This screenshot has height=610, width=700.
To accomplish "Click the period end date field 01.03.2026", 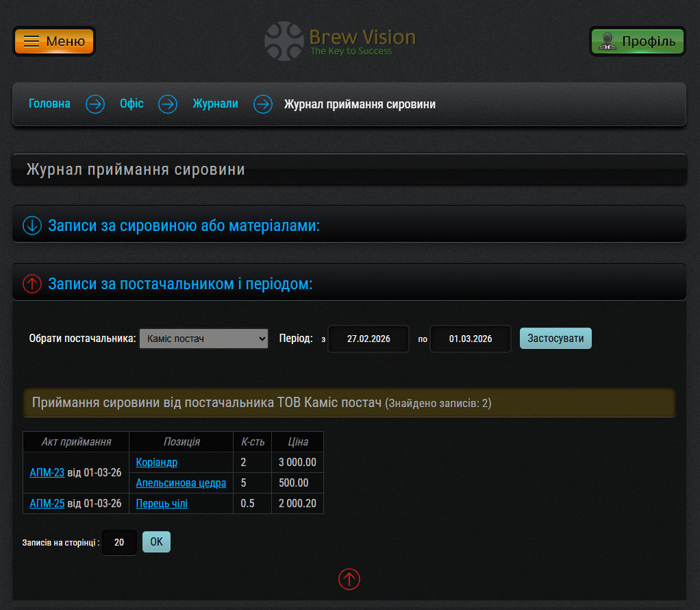I will coord(471,339).
